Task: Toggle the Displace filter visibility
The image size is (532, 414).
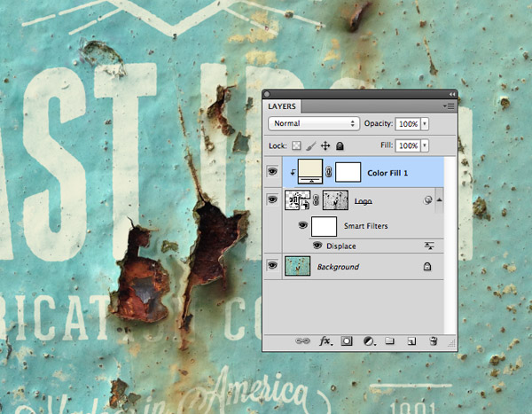Action: click(317, 245)
